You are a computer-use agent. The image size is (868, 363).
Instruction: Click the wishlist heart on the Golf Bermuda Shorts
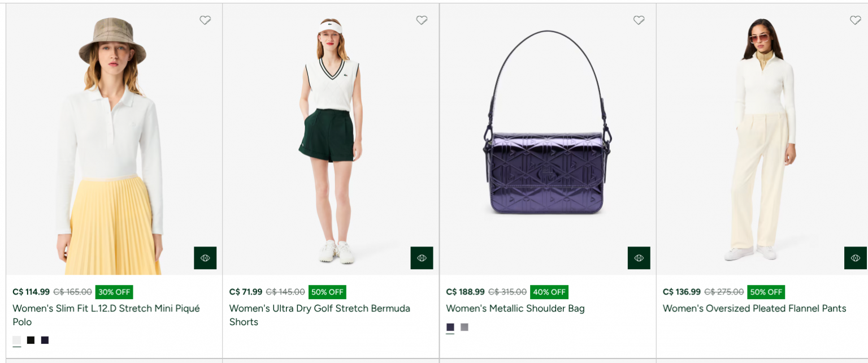pyautogui.click(x=422, y=20)
